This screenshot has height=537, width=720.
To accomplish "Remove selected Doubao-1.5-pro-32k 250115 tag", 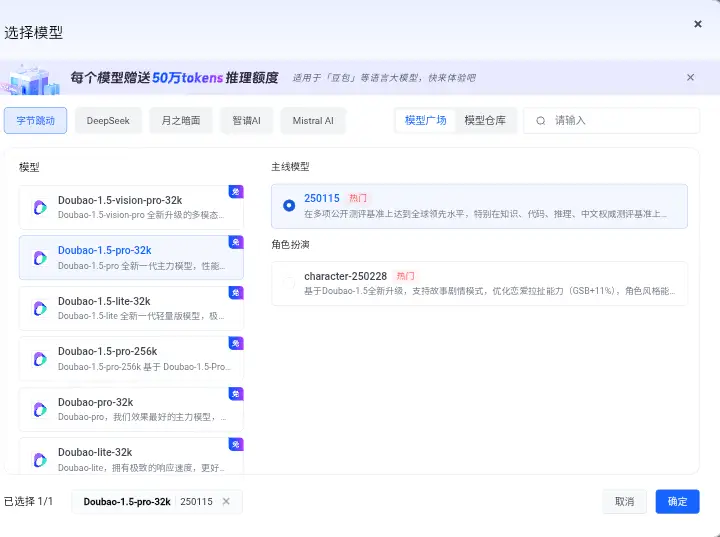I will (226, 501).
